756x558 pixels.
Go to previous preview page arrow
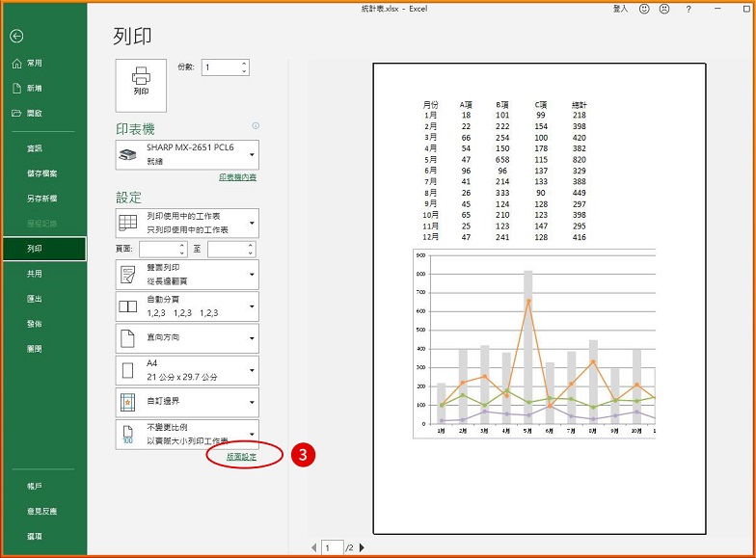[314, 547]
